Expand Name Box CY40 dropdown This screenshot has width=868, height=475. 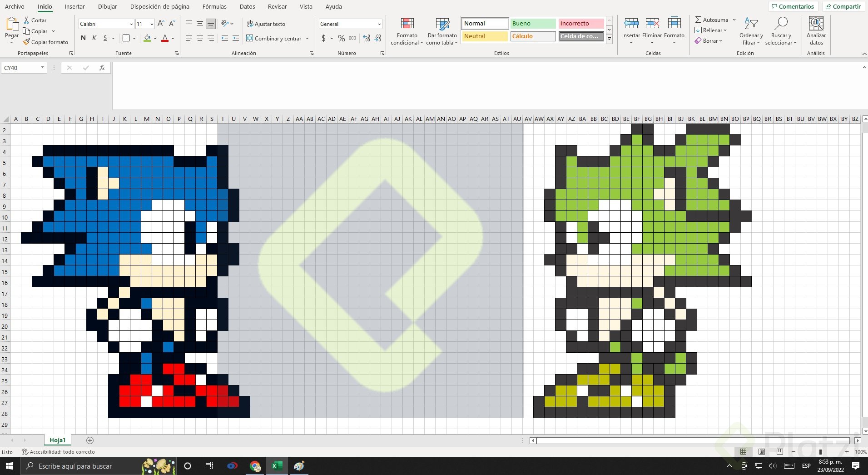click(x=42, y=68)
